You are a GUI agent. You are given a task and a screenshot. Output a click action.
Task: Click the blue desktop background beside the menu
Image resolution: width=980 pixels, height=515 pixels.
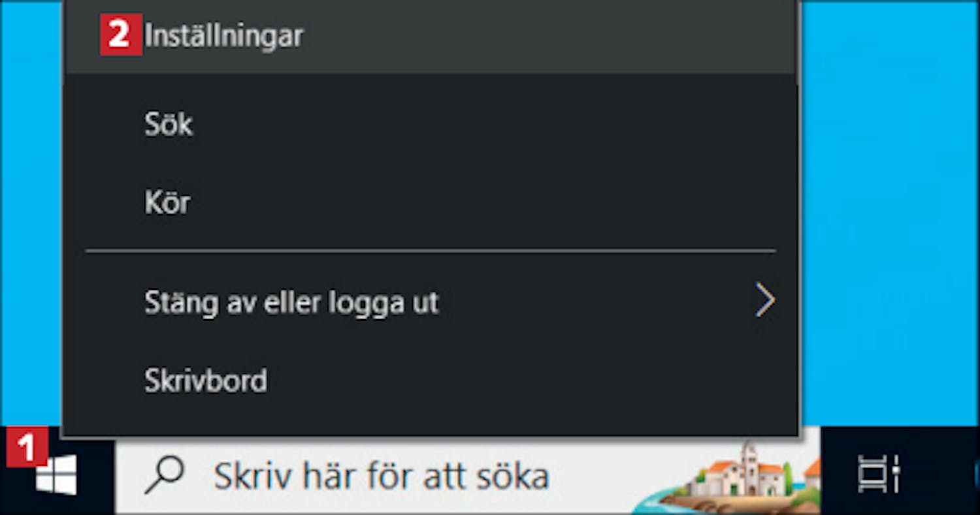click(890, 215)
